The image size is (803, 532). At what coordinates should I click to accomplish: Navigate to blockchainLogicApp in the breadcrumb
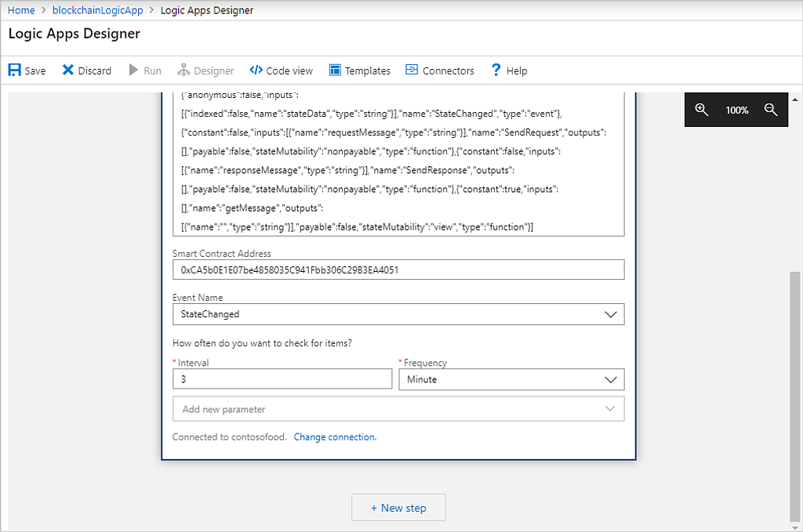point(98,10)
